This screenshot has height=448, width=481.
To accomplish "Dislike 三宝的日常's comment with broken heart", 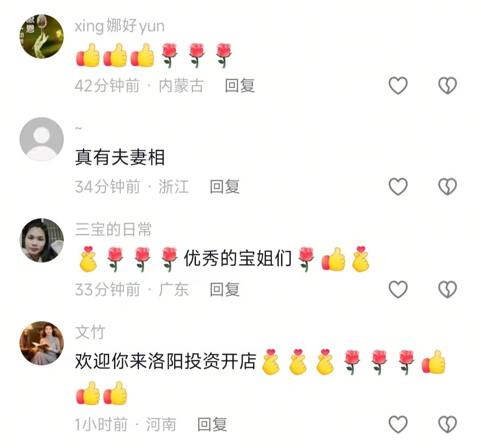I will (448, 289).
